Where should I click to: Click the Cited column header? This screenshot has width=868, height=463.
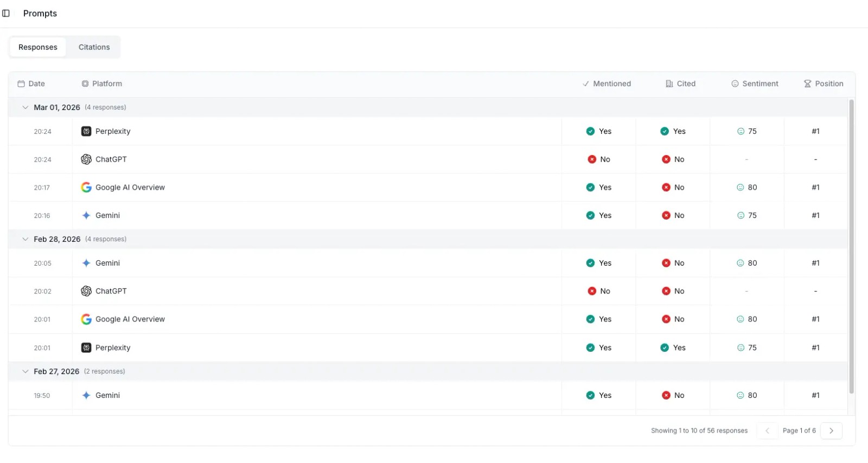pyautogui.click(x=681, y=83)
